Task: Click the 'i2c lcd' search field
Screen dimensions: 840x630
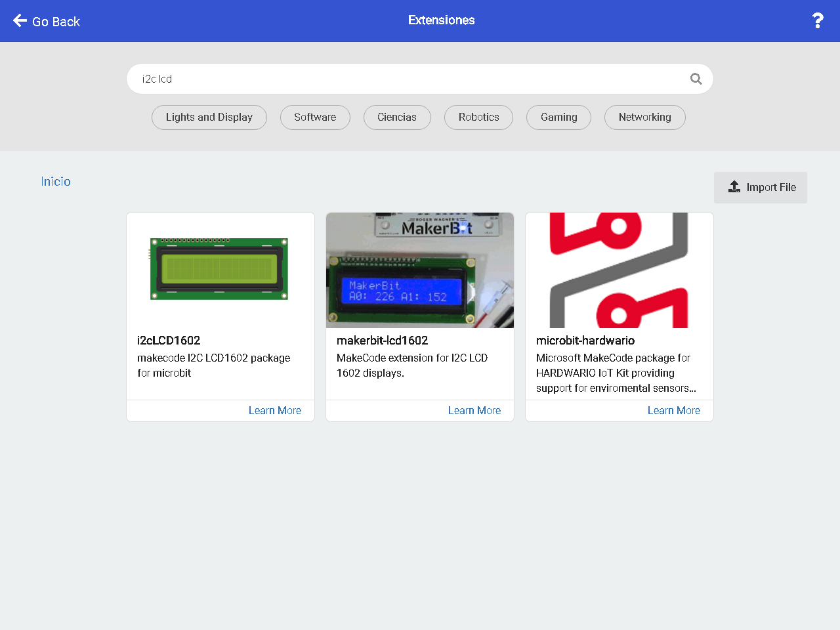Action: (x=420, y=79)
